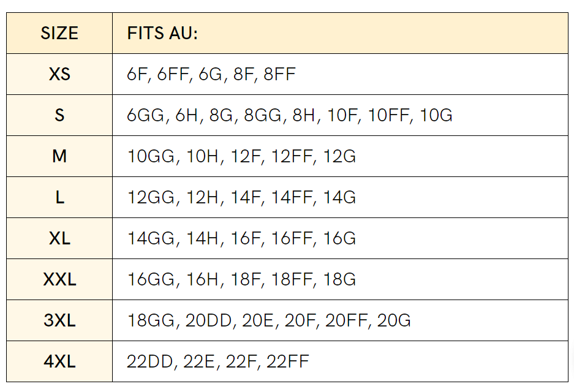
Task: Select the 12FF entry in M row
Action: point(292,157)
